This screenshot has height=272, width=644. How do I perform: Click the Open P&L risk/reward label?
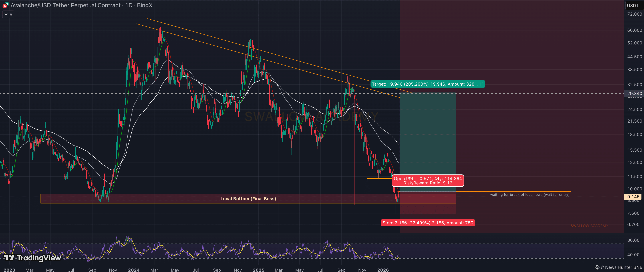click(428, 181)
